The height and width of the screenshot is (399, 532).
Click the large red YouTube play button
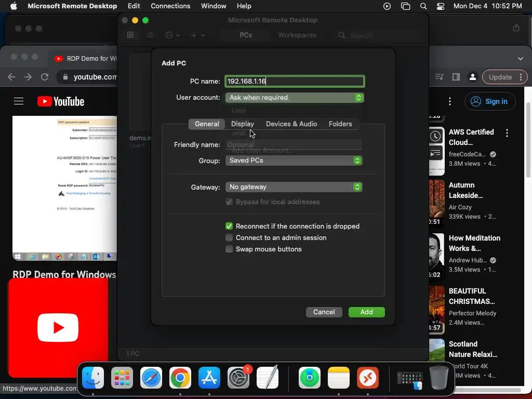(x=58, y=328)
